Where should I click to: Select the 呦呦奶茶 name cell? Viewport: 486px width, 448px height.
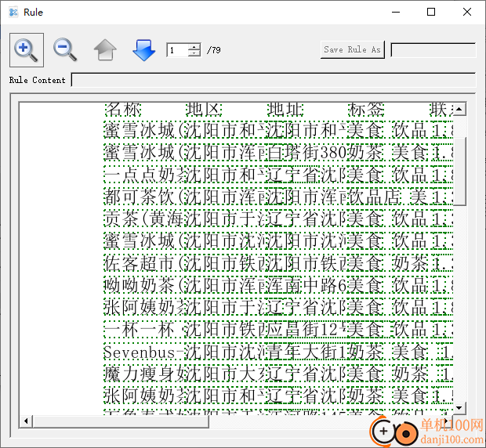coord(144,285)
